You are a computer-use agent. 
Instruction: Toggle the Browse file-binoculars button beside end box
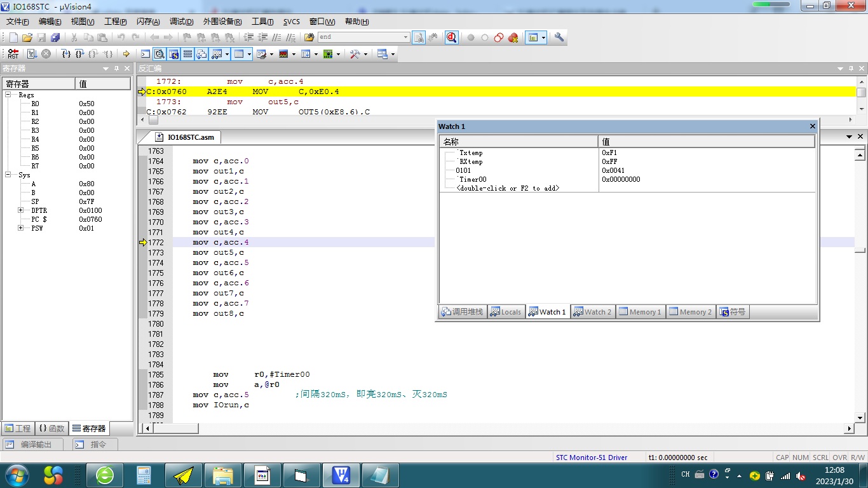[x=419, y=37]
